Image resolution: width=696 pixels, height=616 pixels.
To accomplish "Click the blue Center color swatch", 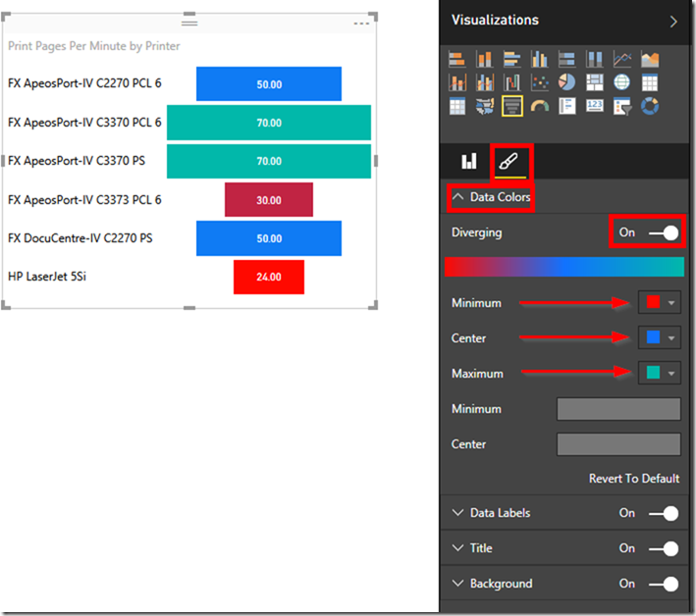I will [x=653, y=337].
